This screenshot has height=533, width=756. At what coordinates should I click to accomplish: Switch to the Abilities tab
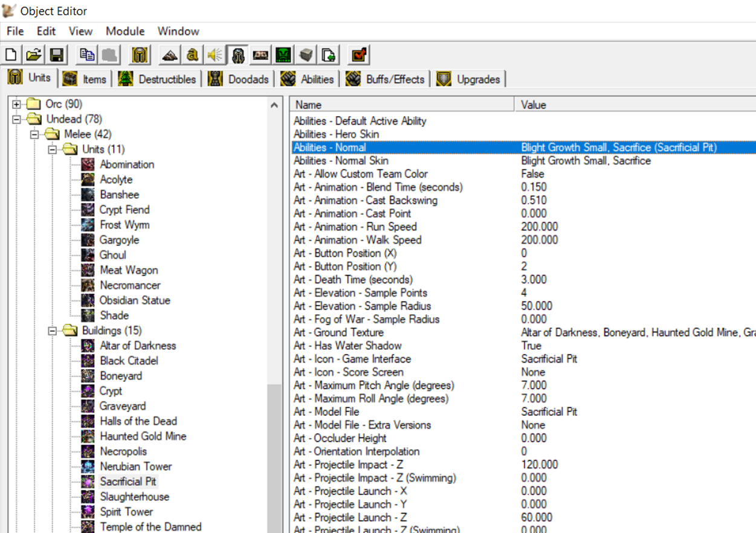click(x=308, y=79)
